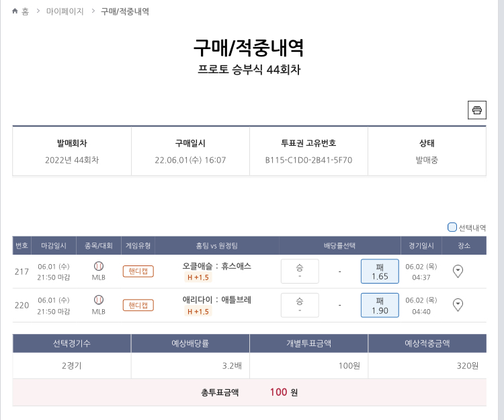Click 게임유형 column header

pos(138,245)
